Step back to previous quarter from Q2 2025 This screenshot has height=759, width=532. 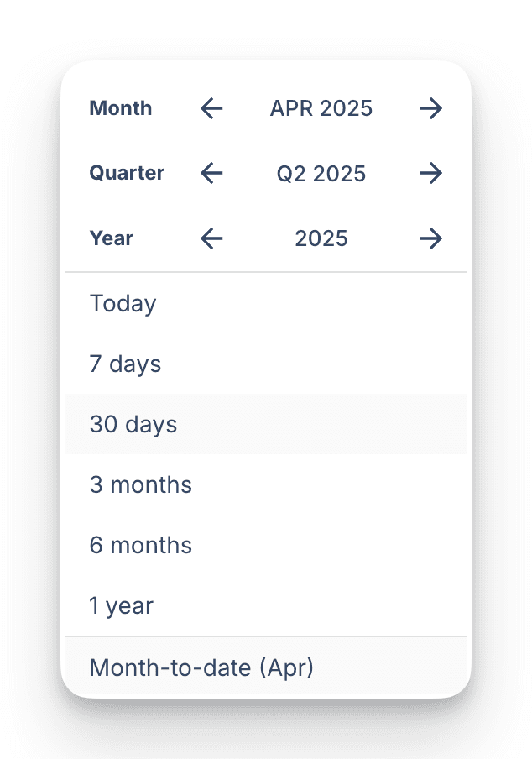(212, 174)
